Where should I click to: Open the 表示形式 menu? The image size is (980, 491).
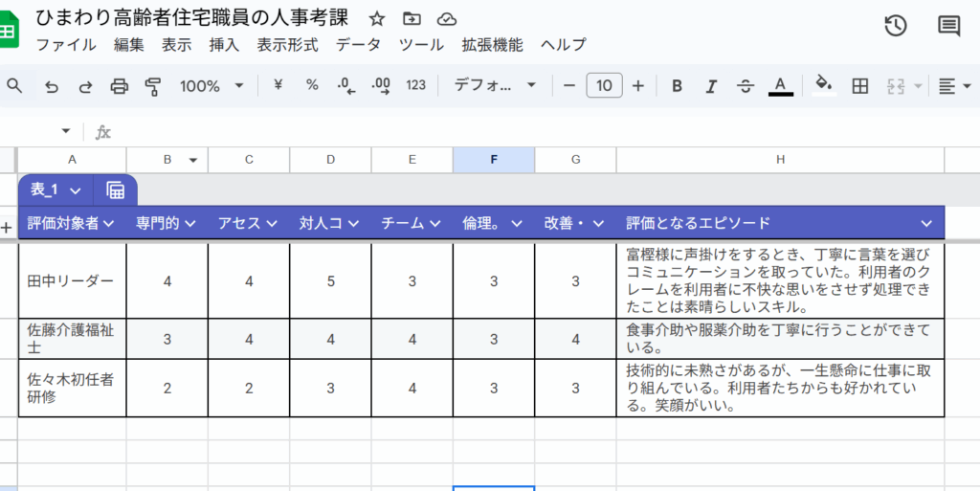pos(287,45)
